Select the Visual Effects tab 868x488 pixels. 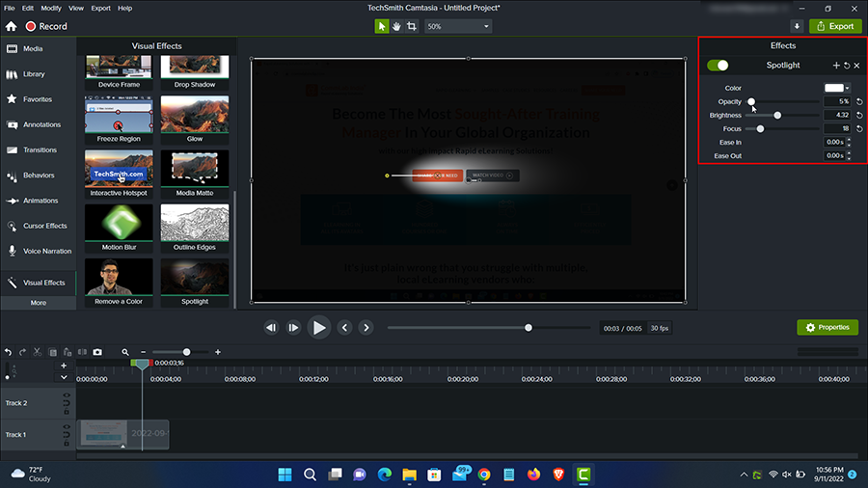pos(38,283)
